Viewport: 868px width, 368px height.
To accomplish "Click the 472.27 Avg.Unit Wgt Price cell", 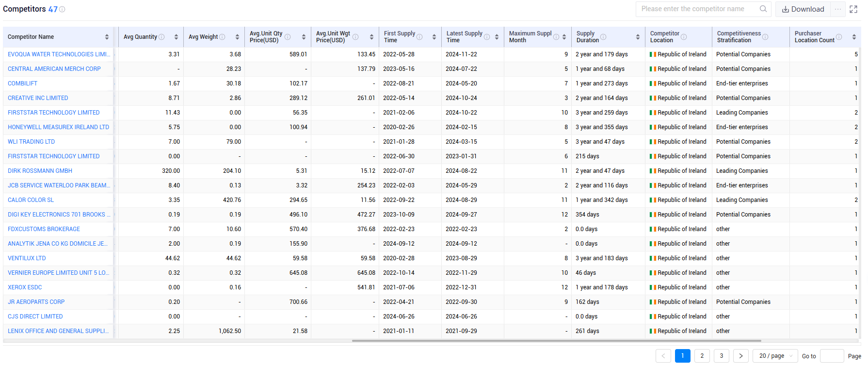I will [366, 215].
